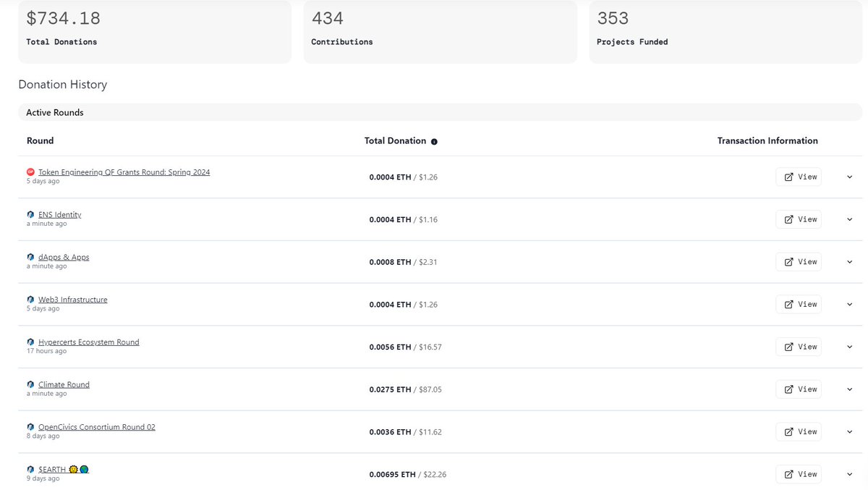
Task: Click the 0.0036 ETH / $11.62 amount
Action: [x=405, y=432]
